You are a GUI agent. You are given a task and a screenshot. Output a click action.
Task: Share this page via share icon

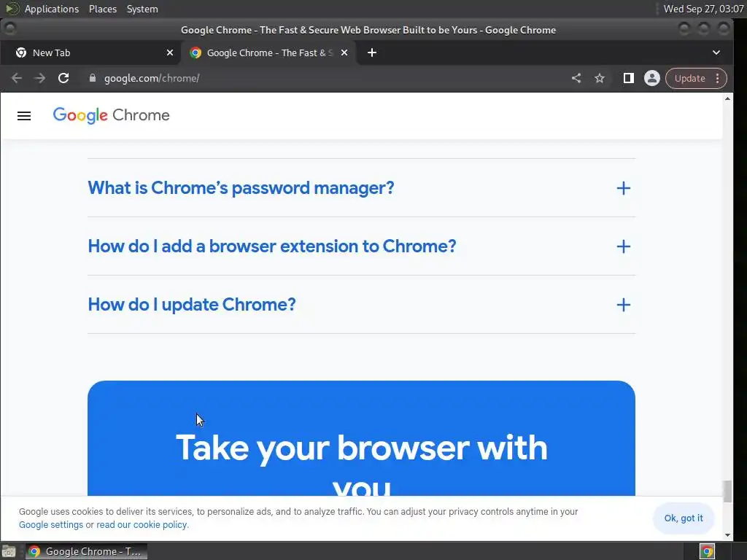coord(576,78)
